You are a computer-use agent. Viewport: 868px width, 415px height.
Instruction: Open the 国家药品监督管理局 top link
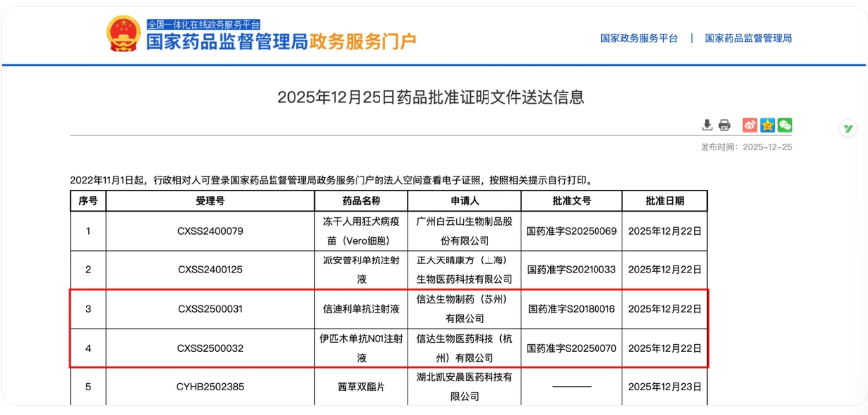[748, 38]
